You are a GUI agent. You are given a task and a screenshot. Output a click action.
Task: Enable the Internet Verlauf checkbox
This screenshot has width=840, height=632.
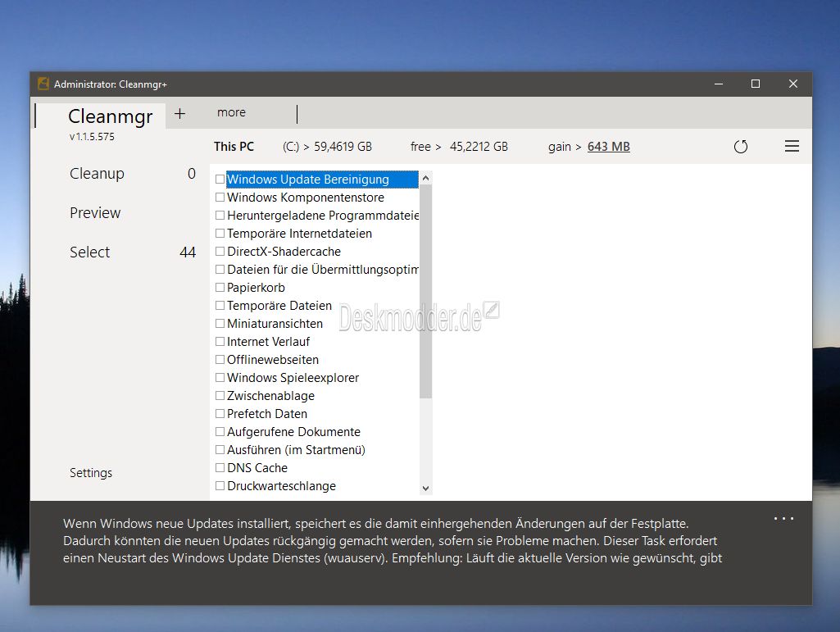220,342
